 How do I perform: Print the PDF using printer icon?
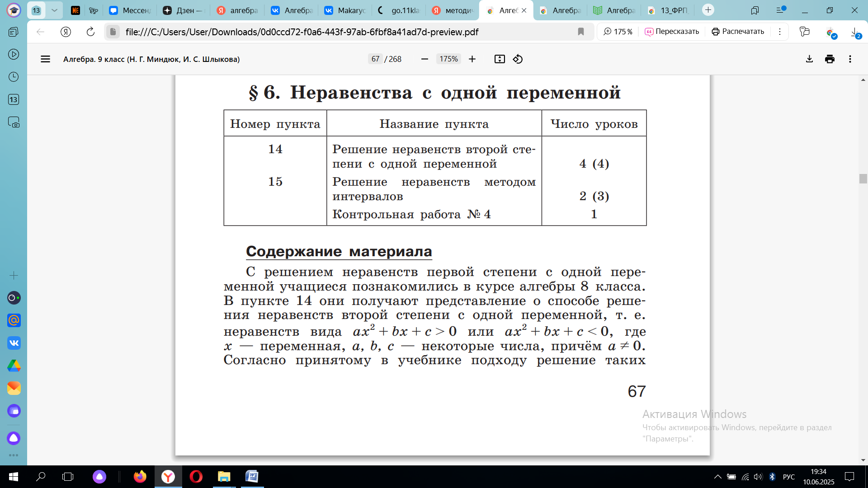click(x=830, y=59)
